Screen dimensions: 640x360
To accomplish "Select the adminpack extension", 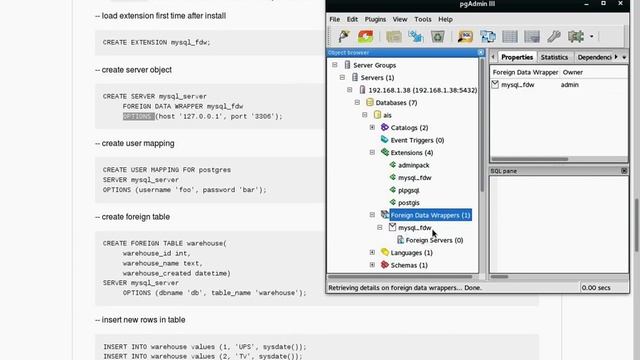I will [413, 165].
